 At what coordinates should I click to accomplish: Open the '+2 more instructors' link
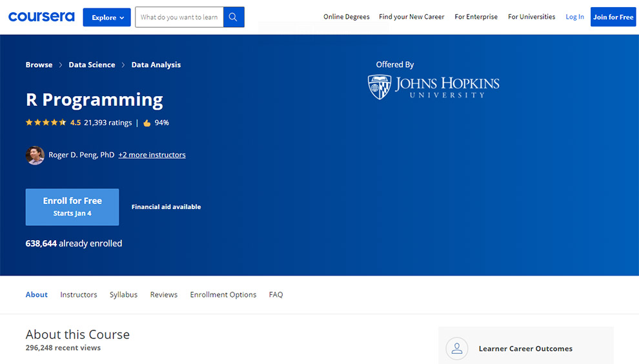pyautogui.click(x=152, y=155)
